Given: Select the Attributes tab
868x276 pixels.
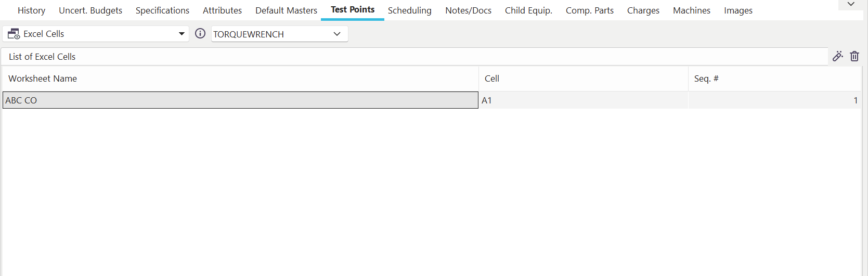Looking at the screenshot, I should click(222, 10).
